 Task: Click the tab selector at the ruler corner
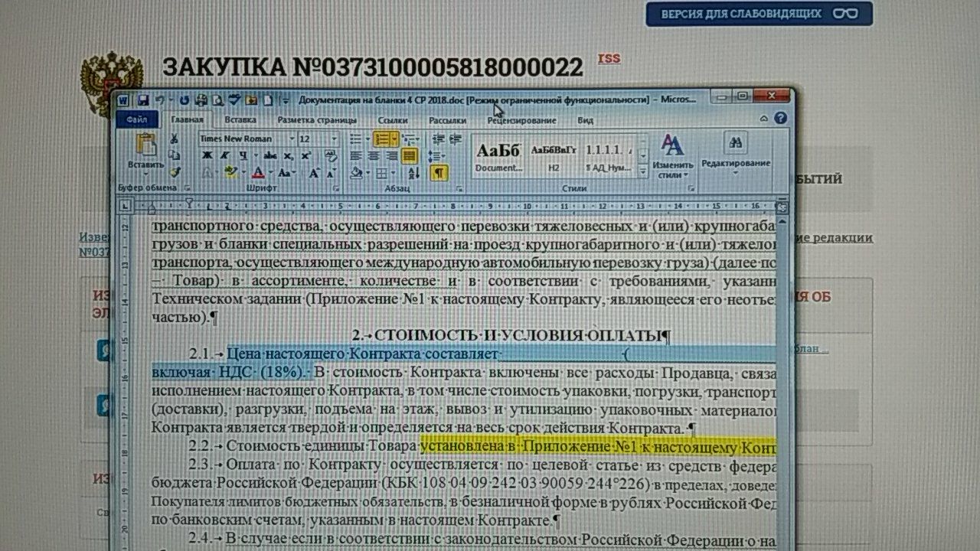pos(126,205)
